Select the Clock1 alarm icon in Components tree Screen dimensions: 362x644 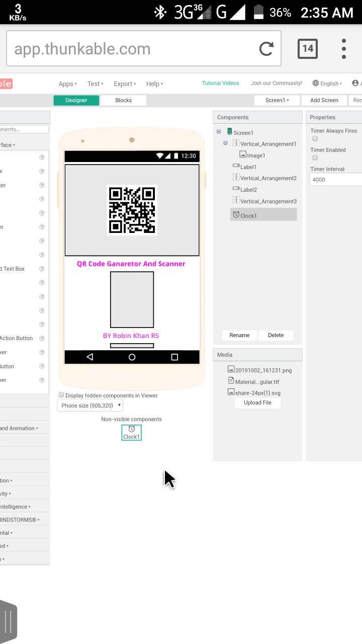(236, 215)
